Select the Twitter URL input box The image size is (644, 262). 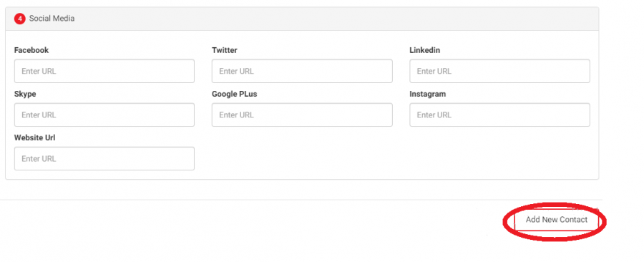pyautogui.click(x=302, y=71)
